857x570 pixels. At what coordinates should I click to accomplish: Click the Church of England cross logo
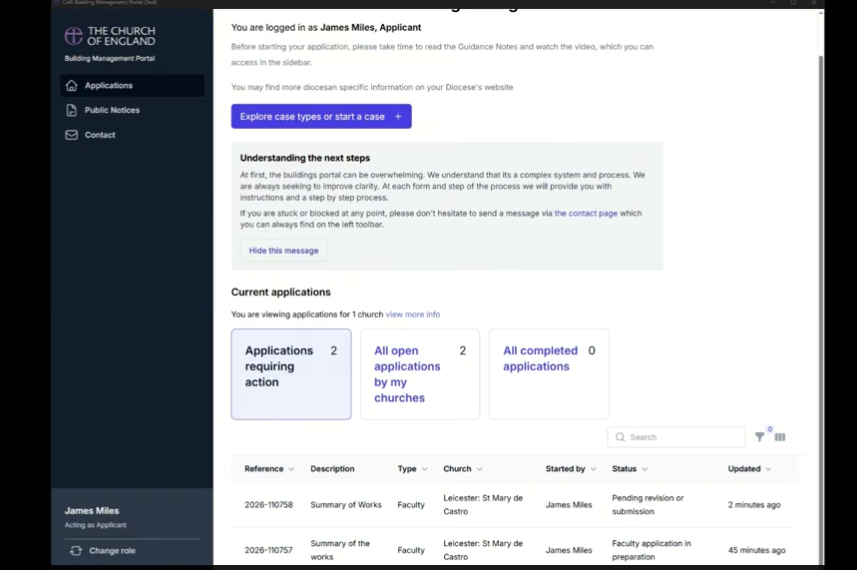point(73,36)
